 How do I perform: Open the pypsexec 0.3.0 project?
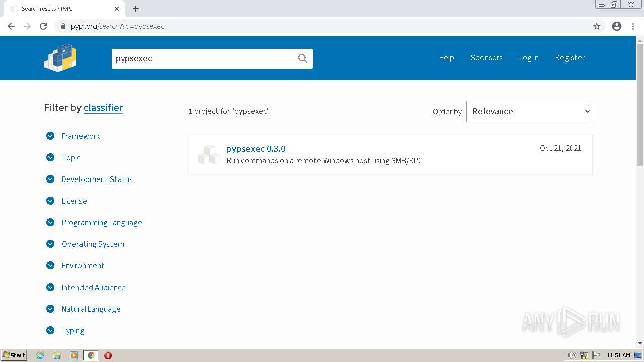pos(256,149)
